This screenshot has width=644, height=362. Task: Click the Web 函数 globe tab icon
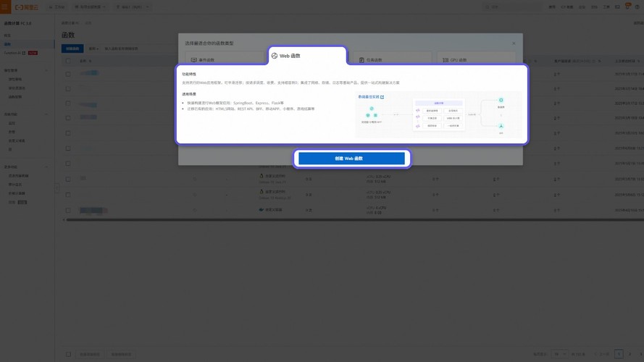point(275,56)
